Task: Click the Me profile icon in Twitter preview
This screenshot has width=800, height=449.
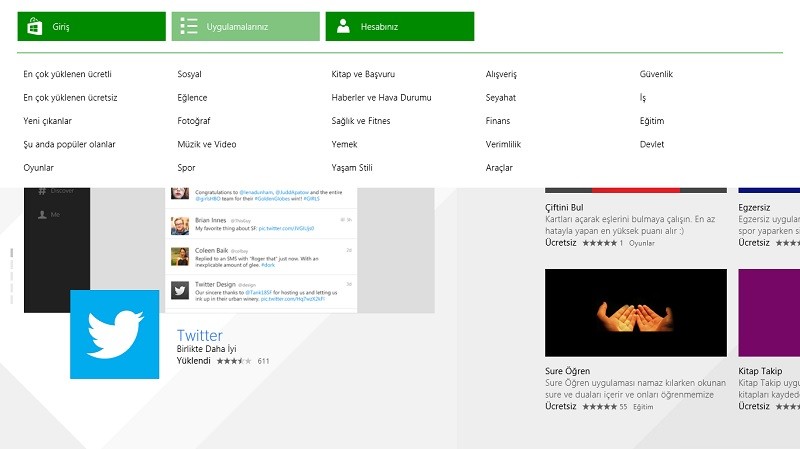Action: pos(42,215)
